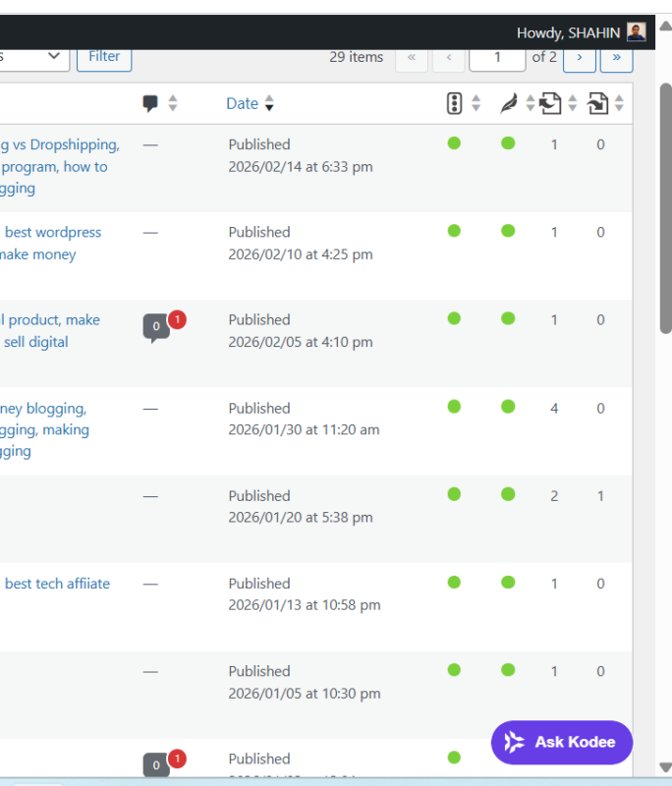Open the Ask Kodee chat assistant
The width and height of the screenshot is (672, 786).
(561, 742)
